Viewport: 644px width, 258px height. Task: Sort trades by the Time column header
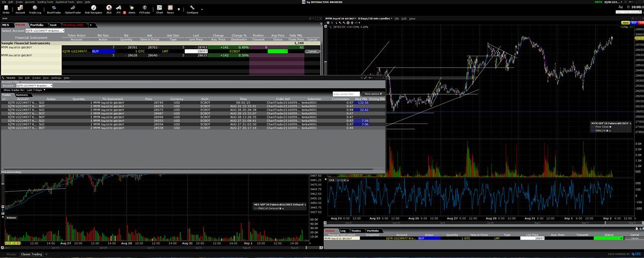(x=243, y=99)
